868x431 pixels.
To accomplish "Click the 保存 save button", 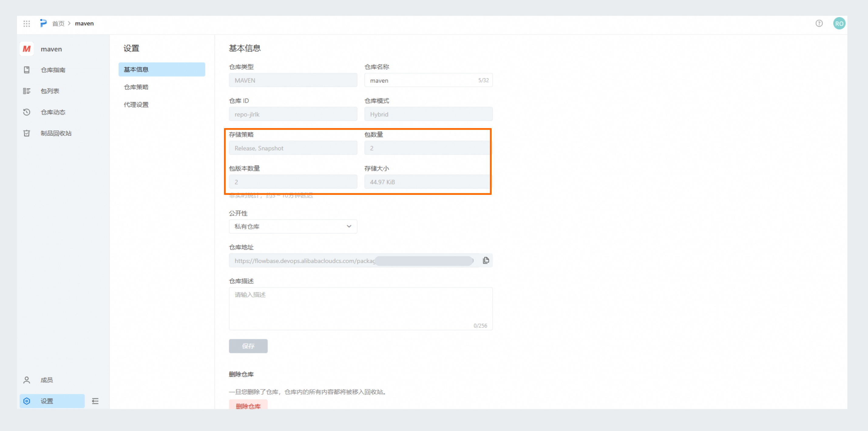I will tap(248, 346).
